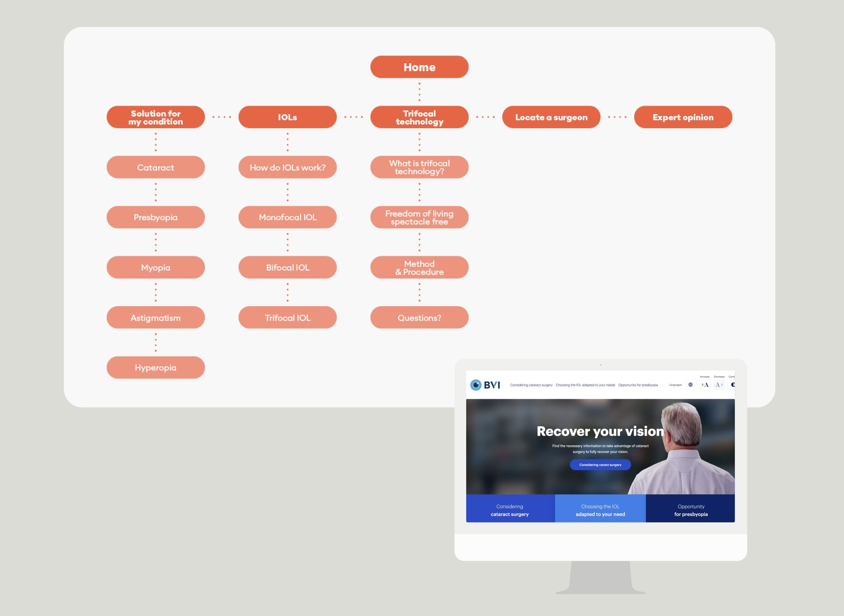This screenshot has height=616, width=844.
Task: Select the 'Solution for my condition' node
Action: [x=155, y=117]
